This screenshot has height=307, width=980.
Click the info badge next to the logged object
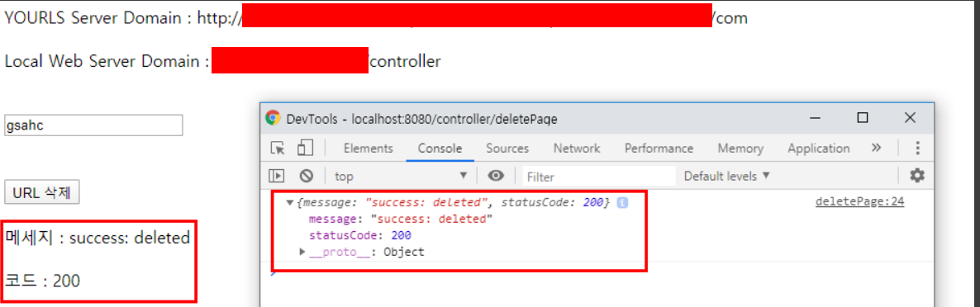click(622, 203)
